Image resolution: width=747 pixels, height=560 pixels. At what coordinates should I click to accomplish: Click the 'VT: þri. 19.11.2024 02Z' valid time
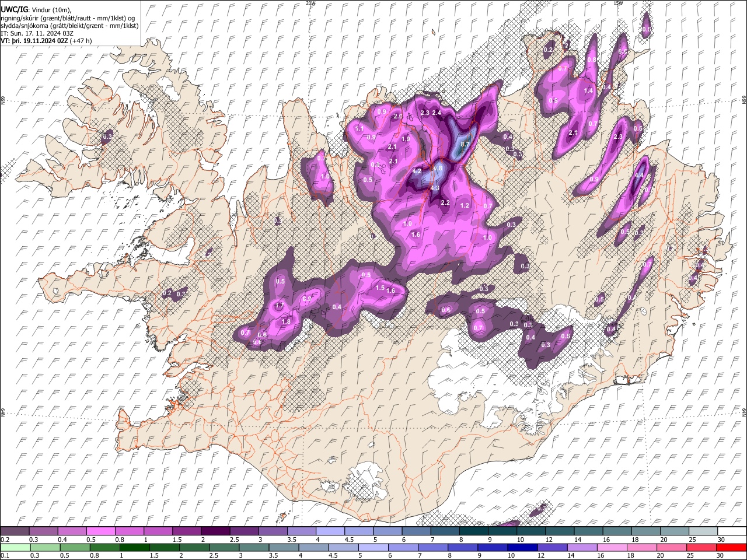34,41
